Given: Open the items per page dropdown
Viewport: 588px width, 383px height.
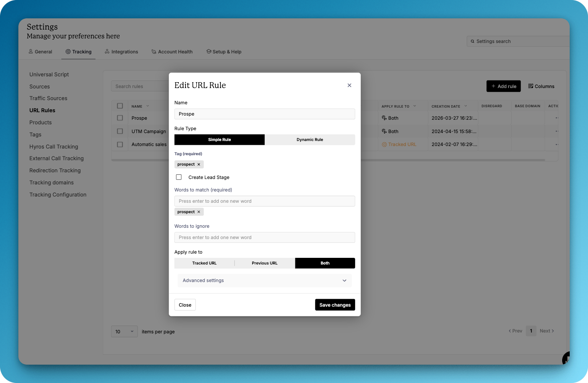Looking at the screenshot, I should click(124, 332).
